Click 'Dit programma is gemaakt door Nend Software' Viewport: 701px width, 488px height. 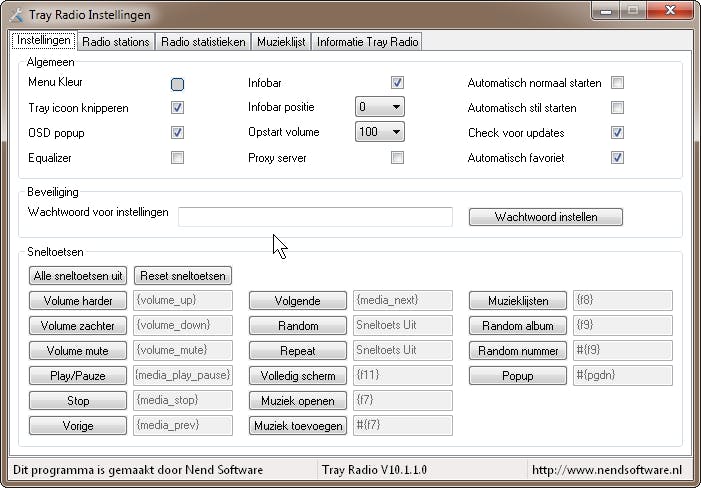138,470
